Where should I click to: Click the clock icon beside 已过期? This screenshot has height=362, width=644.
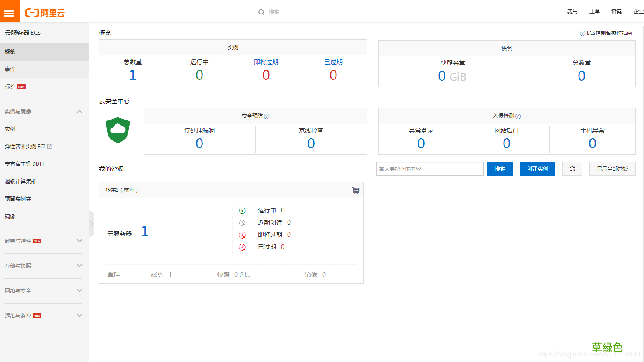tap(242, 246)
